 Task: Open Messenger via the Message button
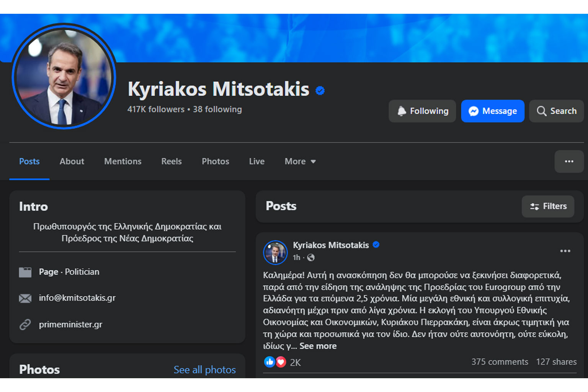(493, 111)
